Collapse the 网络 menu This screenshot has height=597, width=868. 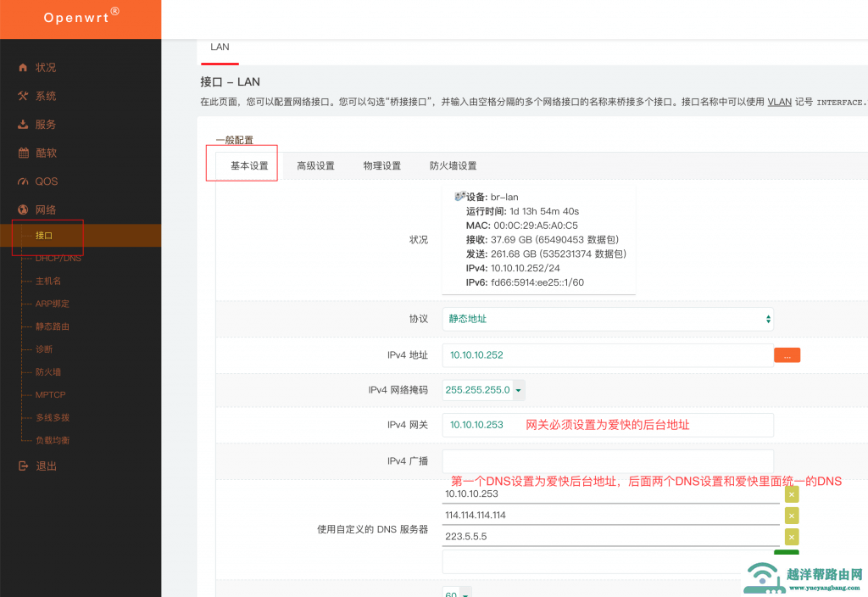coord(46,209)
